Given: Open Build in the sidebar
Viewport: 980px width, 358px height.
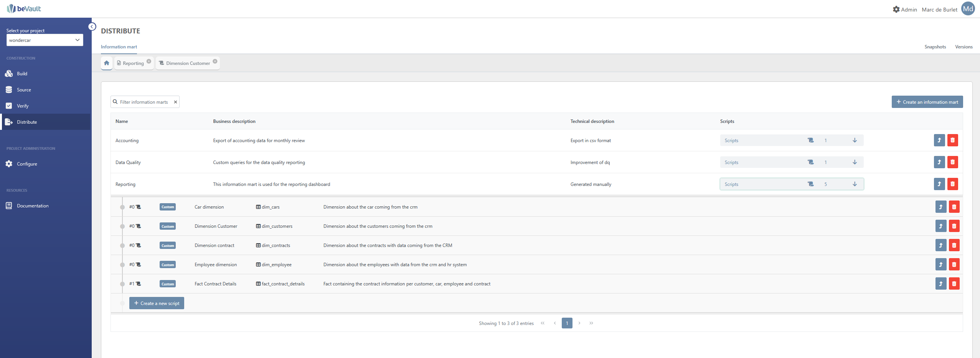Looking at the screenshot, I should click(x=22, y=74).
